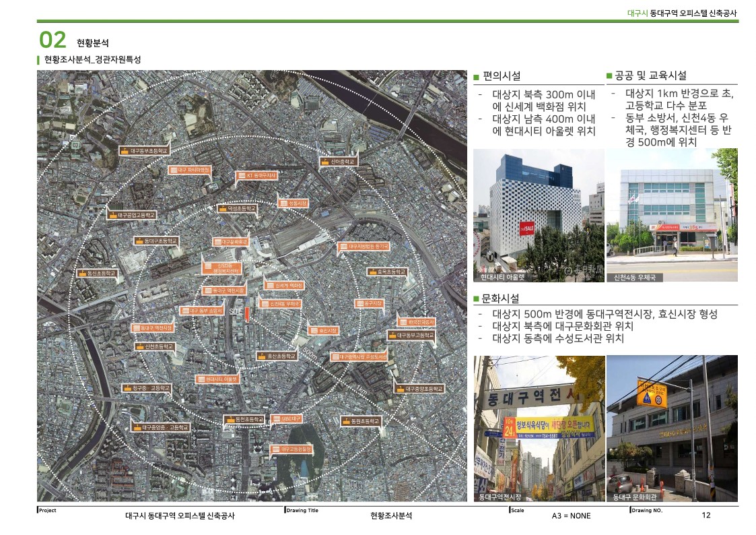
Task: Click the red SITE marker on map
Action: click(247, 314)
